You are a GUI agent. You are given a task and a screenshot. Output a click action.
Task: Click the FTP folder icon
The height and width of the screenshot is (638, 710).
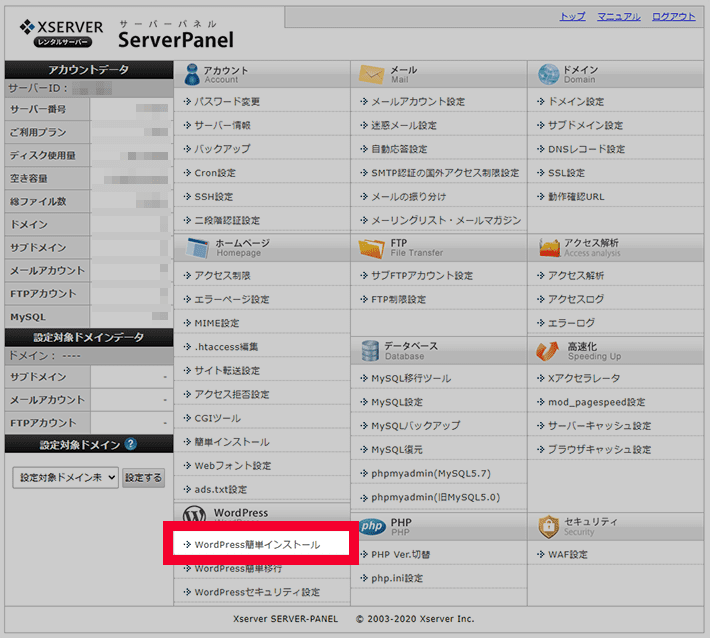tap(371, 248)
